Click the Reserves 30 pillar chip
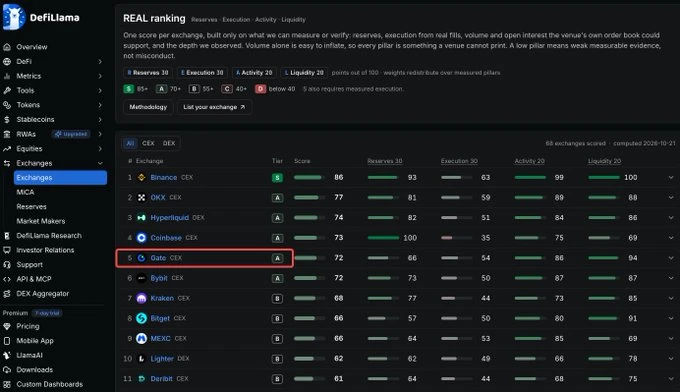Viewport: 680px width, 392px height. pos(148,73)
